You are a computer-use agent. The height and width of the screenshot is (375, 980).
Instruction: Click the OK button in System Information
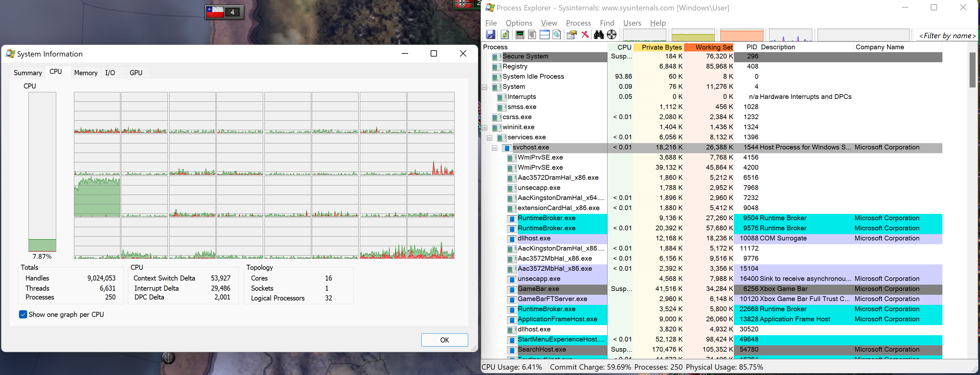click(444, 340)
